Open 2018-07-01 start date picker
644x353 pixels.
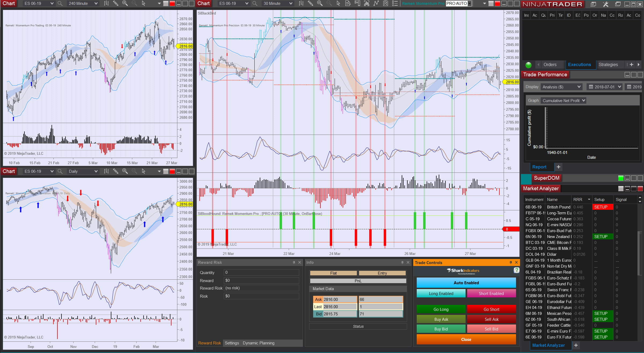coord(605,87)
